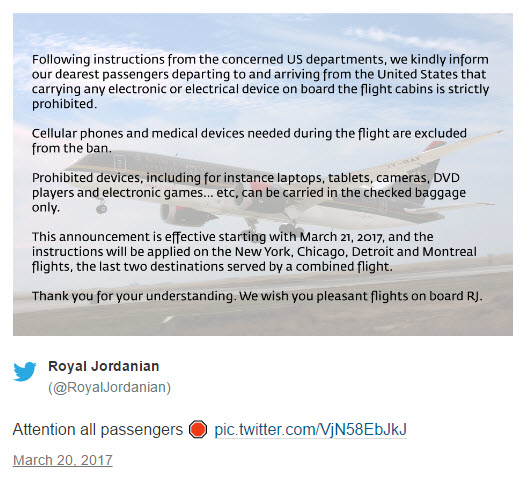Image resolution: width=525 pixels, height=481 pixels.
Task: Click the 'This announcement is effective' paragraph
Action: coord(254,252)
